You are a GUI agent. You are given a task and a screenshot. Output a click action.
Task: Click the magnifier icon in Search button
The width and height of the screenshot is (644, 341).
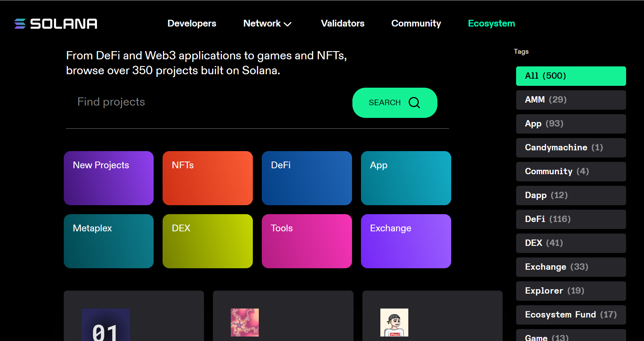point(414,103)
